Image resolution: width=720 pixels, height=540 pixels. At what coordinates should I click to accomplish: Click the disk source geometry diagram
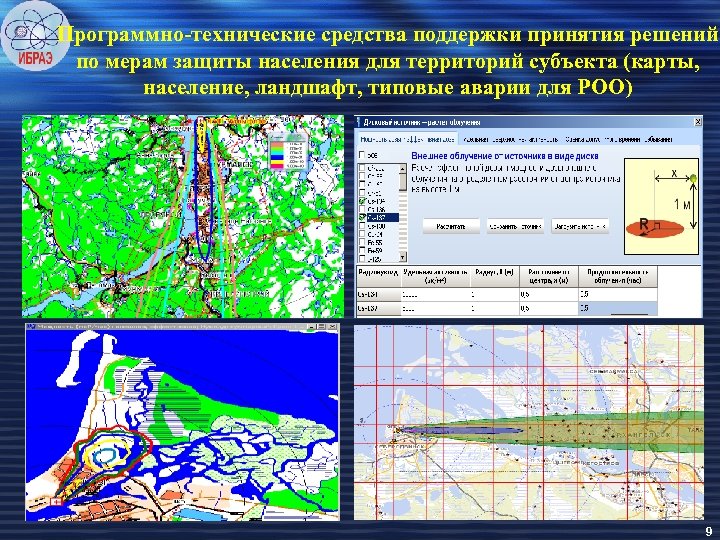[x=661, y=206]
